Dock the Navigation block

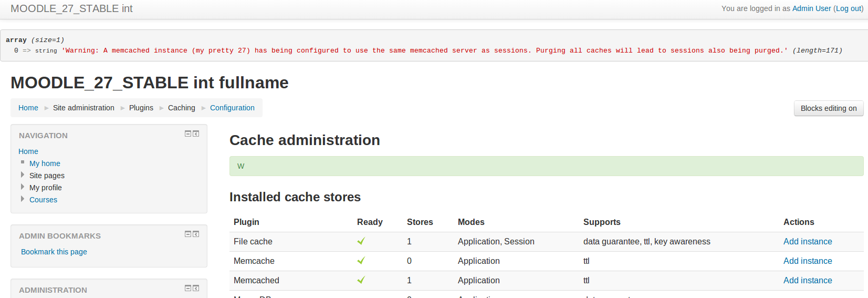[196, 134]
